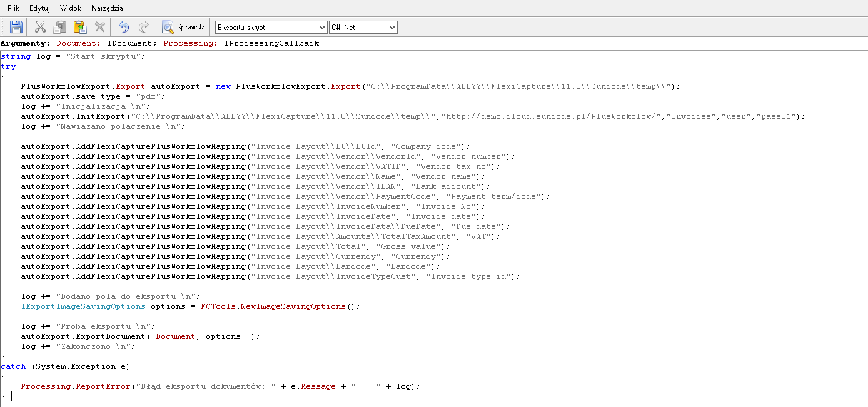Viewport: 868px width, 407px height.
Task: Click the log += "Inicjalizacja \n" line
Action: point(86,106)
